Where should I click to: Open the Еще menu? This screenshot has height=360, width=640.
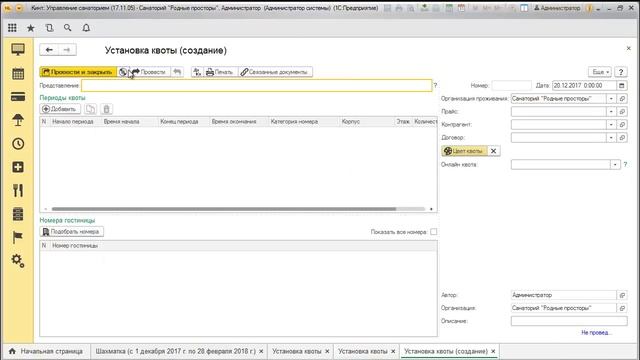click(x=600, y=72)
